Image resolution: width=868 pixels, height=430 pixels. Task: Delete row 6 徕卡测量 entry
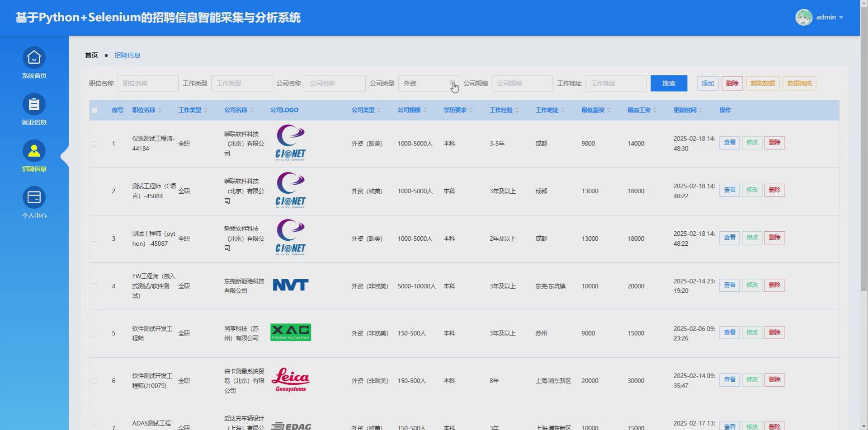(774, 379)
